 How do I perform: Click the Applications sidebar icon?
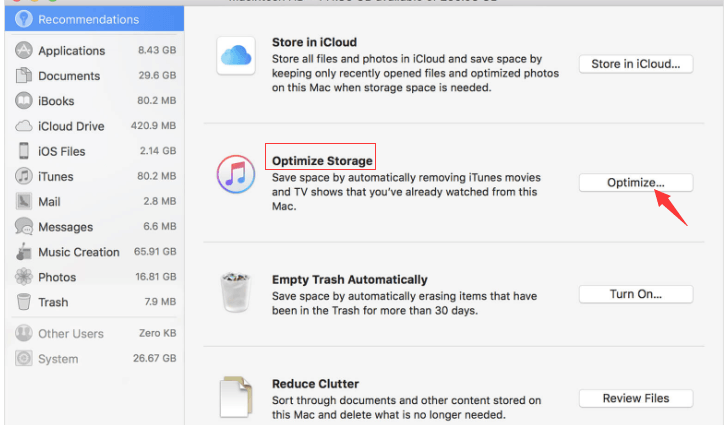[x=24, y=50]
